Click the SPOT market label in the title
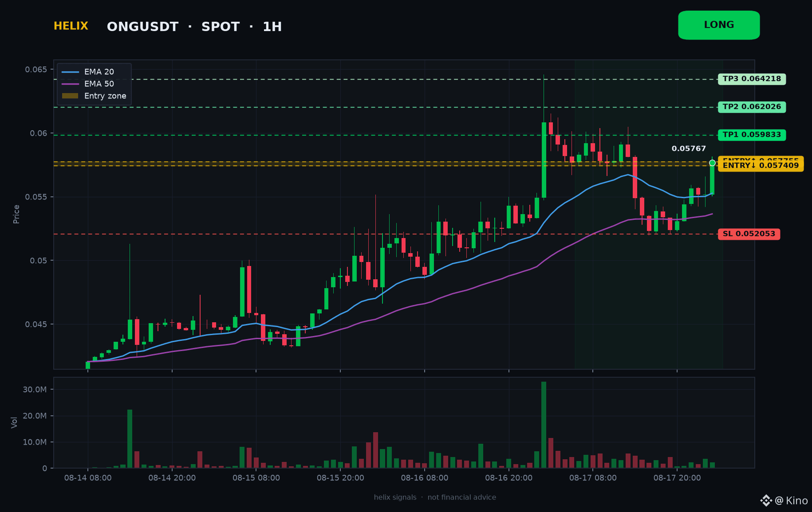 point(221,27)
